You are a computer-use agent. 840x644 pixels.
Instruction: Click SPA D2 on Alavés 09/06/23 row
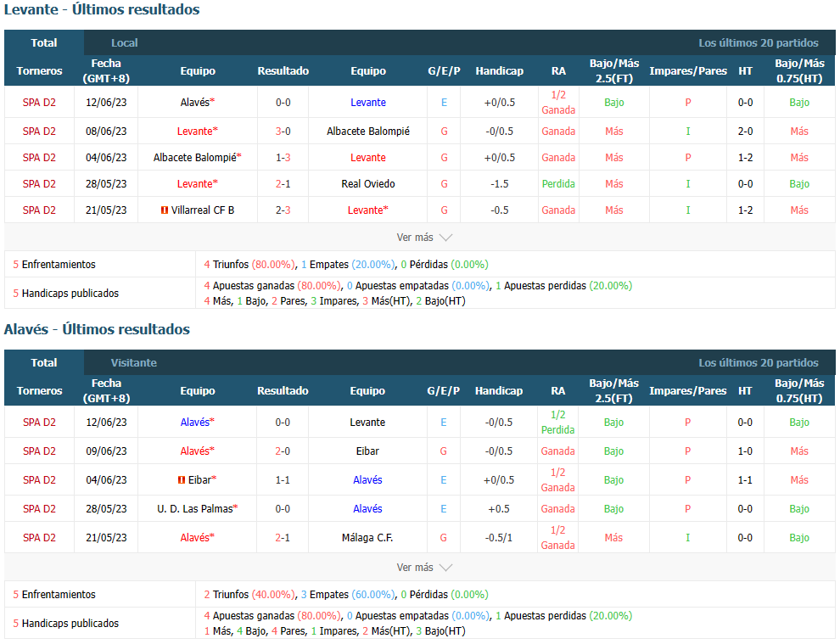pos(39,451)
